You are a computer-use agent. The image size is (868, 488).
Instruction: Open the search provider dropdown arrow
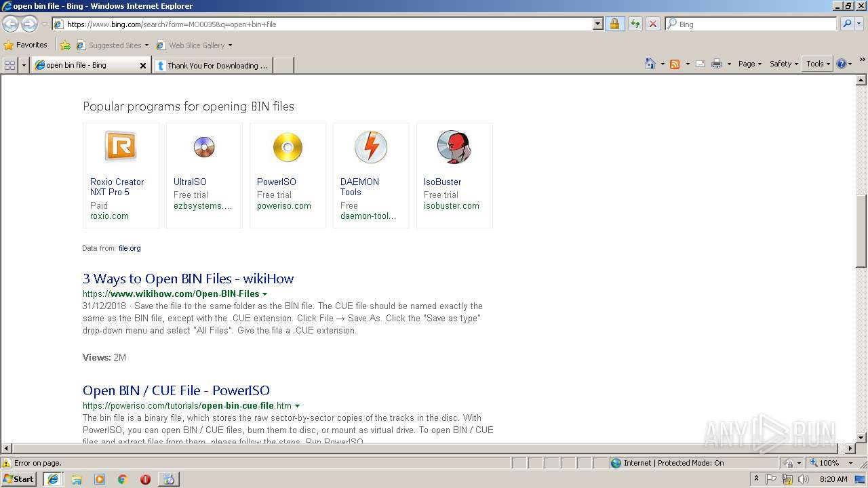[x=861, y=24]
